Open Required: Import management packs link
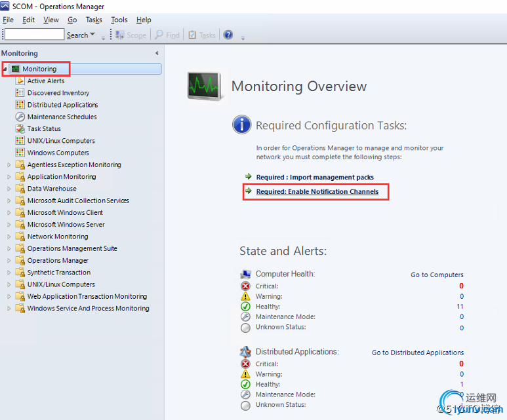Viewport: 507px width, 420px height. [x=315, y=177]
